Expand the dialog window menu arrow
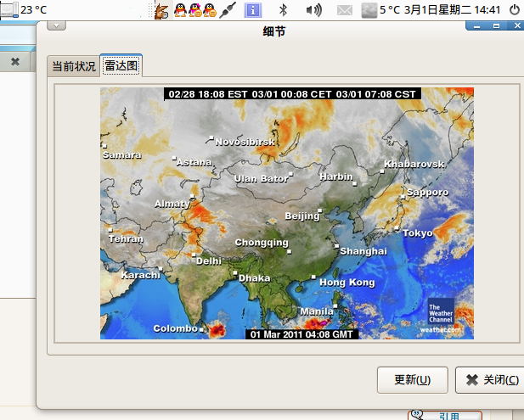The height and width of the screenshot is (420, 524). [x=55, y=25]
